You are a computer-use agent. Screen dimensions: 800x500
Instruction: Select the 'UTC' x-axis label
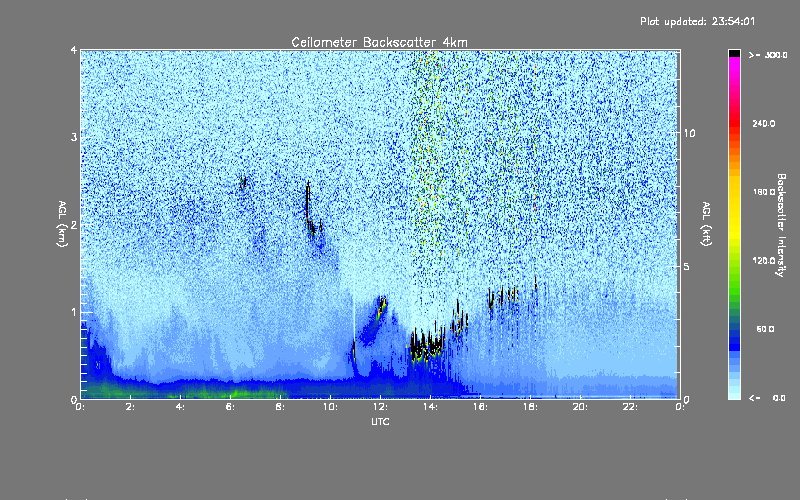[x=380, y=421]
